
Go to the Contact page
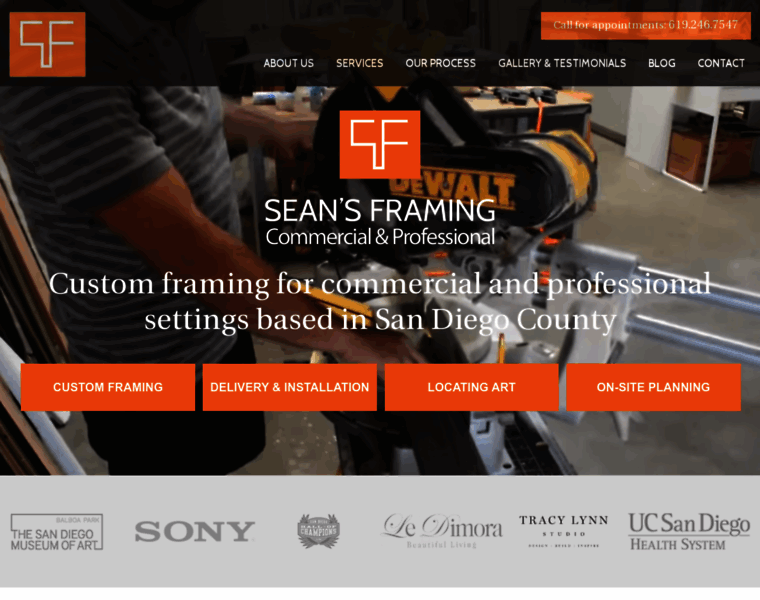tap(721, 63)
